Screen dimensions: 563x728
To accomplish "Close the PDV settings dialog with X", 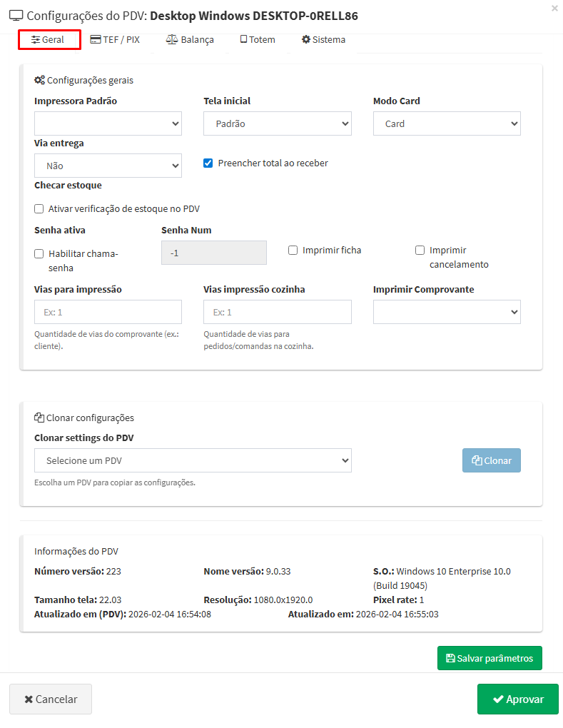I will [x=555, y=9].
